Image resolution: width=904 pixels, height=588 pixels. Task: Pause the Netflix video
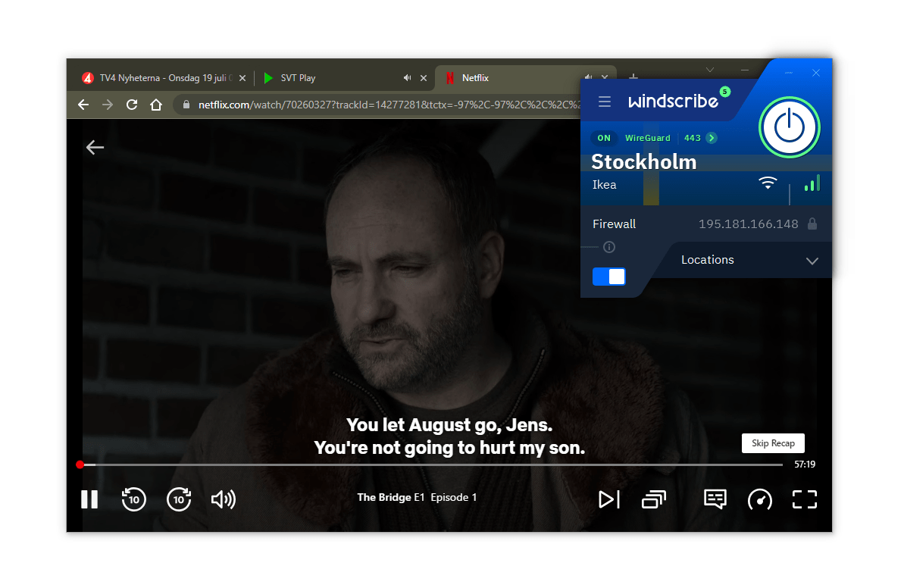click(89, 499)
